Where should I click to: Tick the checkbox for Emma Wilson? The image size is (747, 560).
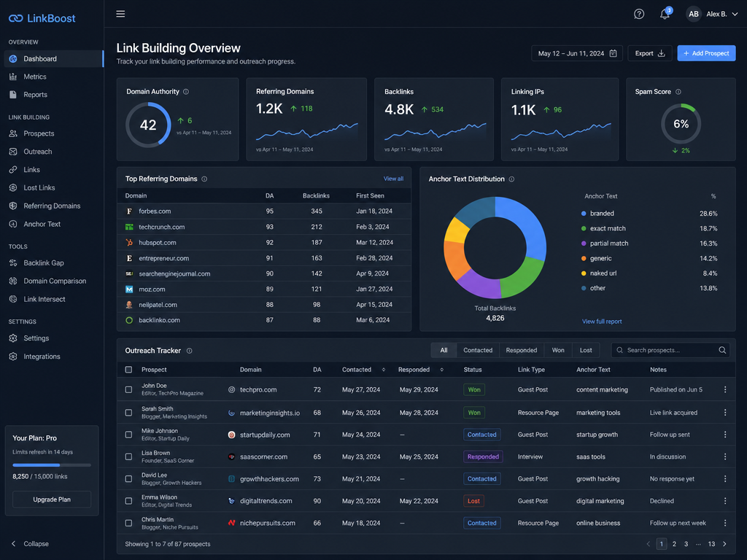coord(128,501)
